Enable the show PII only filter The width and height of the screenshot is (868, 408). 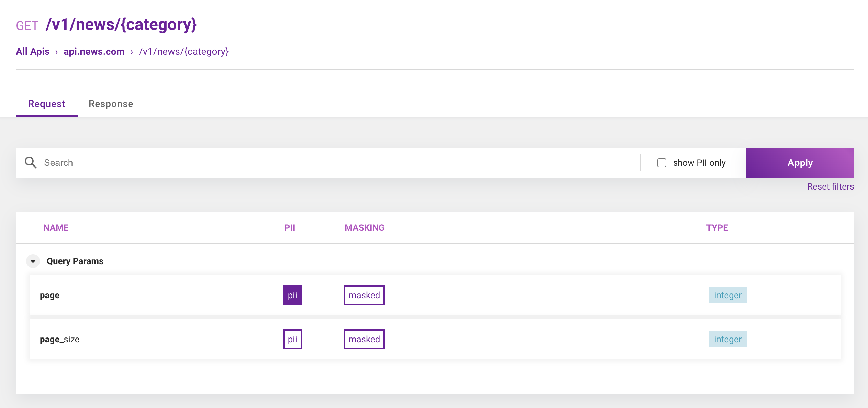[662, 162]
